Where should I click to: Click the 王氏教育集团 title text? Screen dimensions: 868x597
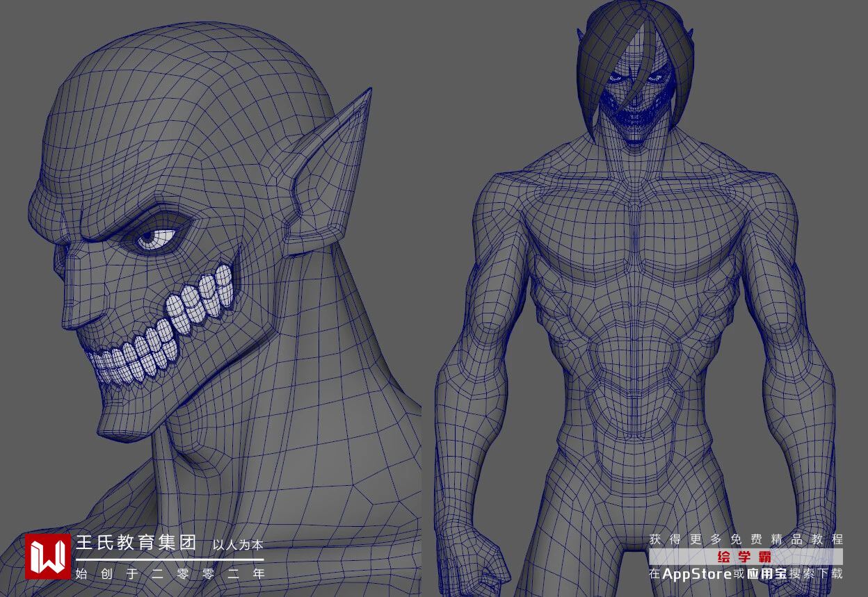(136, 543)
